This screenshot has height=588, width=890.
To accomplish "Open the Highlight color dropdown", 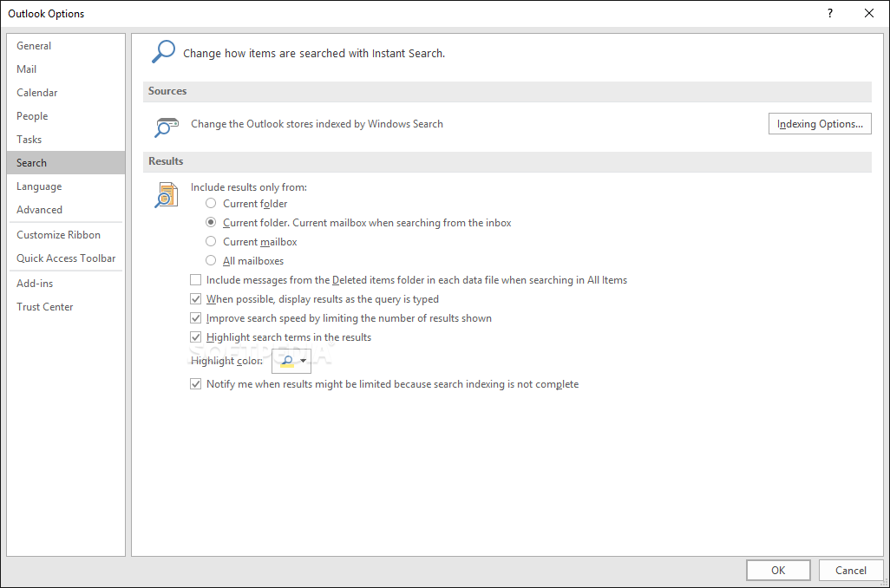I will click(291, 361).
